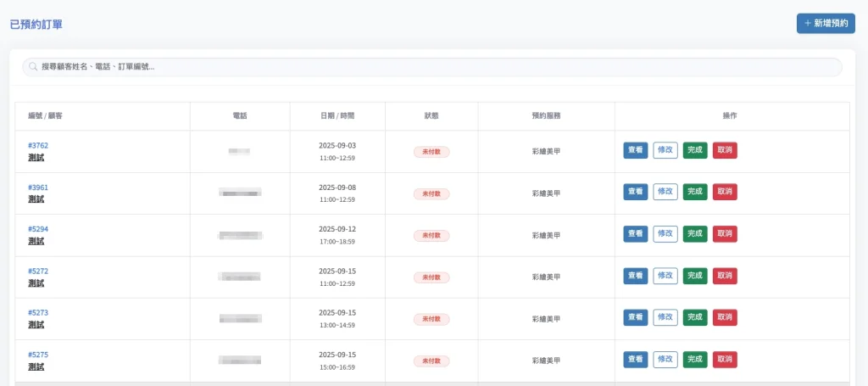Screen dimensions: 868x386
Task: Click the search field for orders
Action: [x=432, y=66]
